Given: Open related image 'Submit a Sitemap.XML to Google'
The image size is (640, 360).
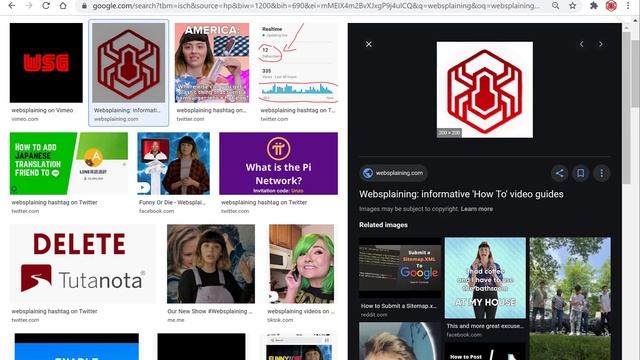Looking at the screenshot, I should (x=400, y=268).
